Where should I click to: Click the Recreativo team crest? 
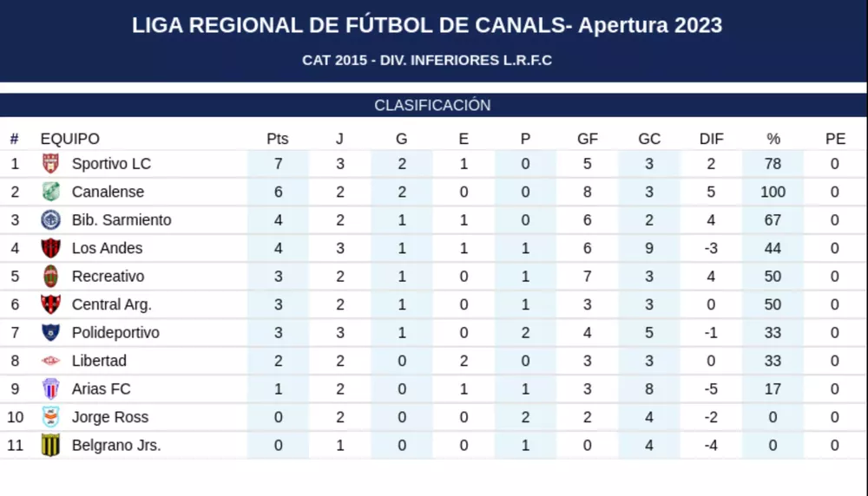(x=50, y=277)
